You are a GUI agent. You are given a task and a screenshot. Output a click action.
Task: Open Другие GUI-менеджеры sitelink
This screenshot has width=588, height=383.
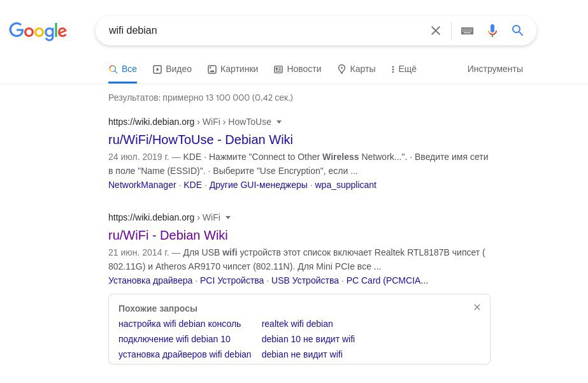pos(259,185)
